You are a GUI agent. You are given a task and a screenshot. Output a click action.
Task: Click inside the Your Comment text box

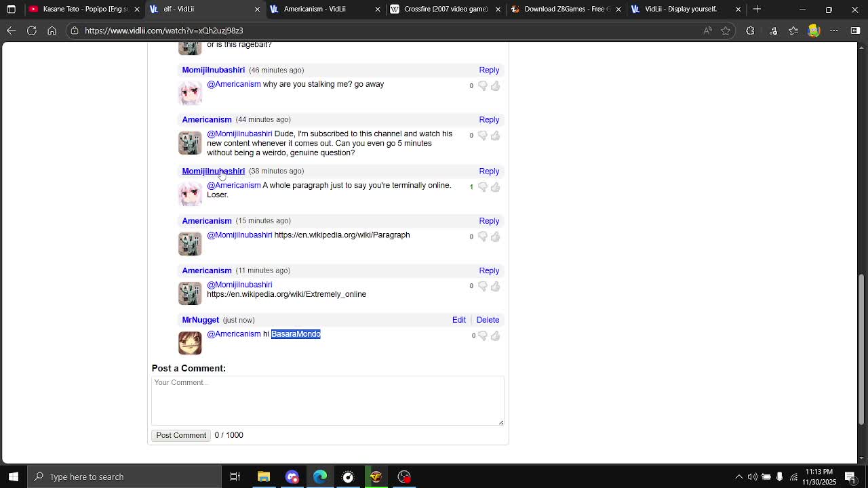pos(328,400)
